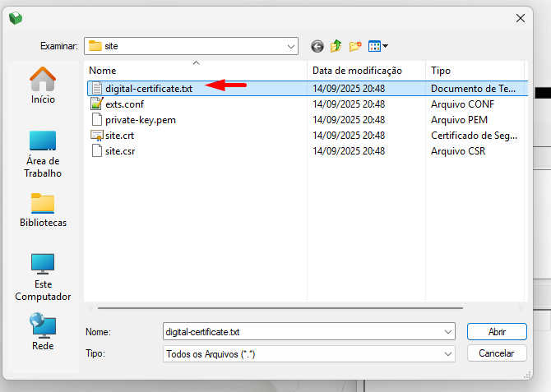Expand the Nome filename dropdown
The width and height of the screenshot is (551, 392).
(448, 331)
